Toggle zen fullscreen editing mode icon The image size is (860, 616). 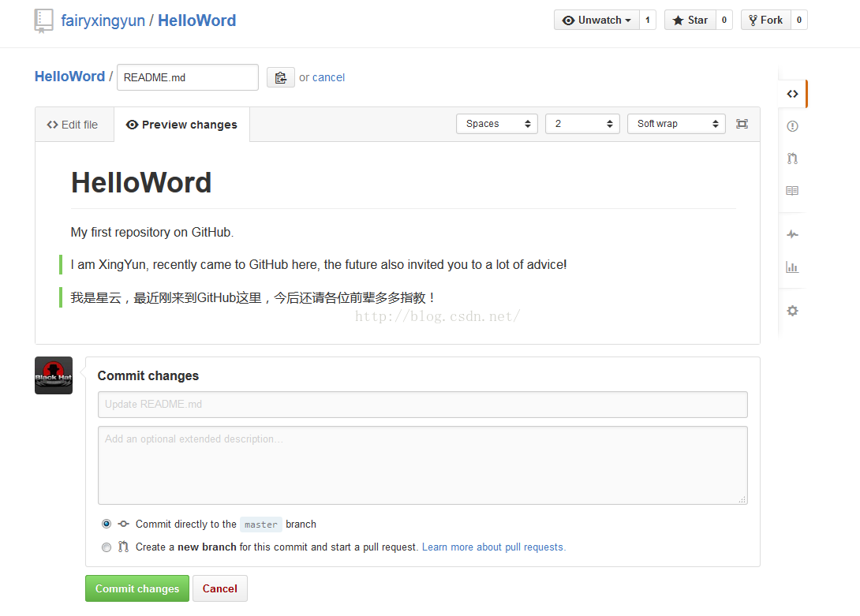(x=742, y=124)
